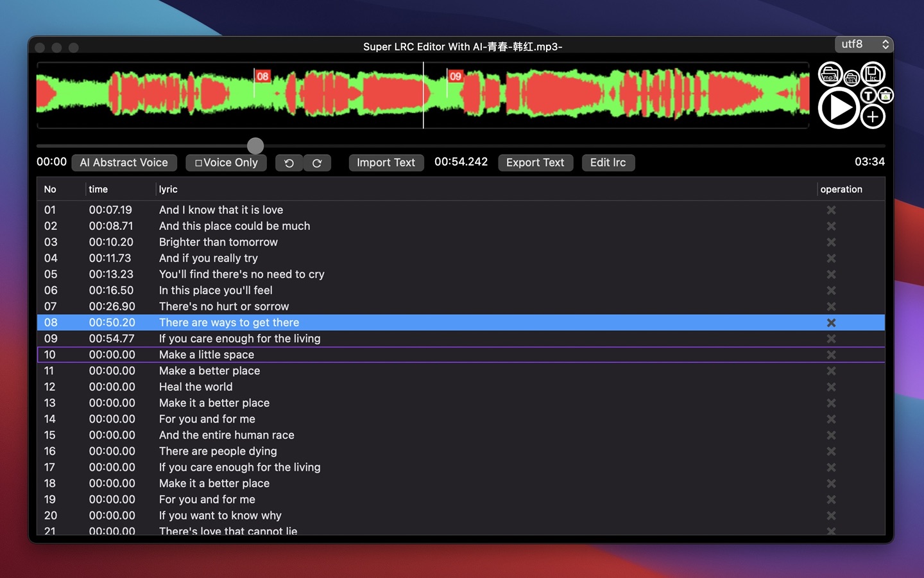Delete row 02 with its X icon
The width and height of the screenshot is (924, 578).
point(831,226)
